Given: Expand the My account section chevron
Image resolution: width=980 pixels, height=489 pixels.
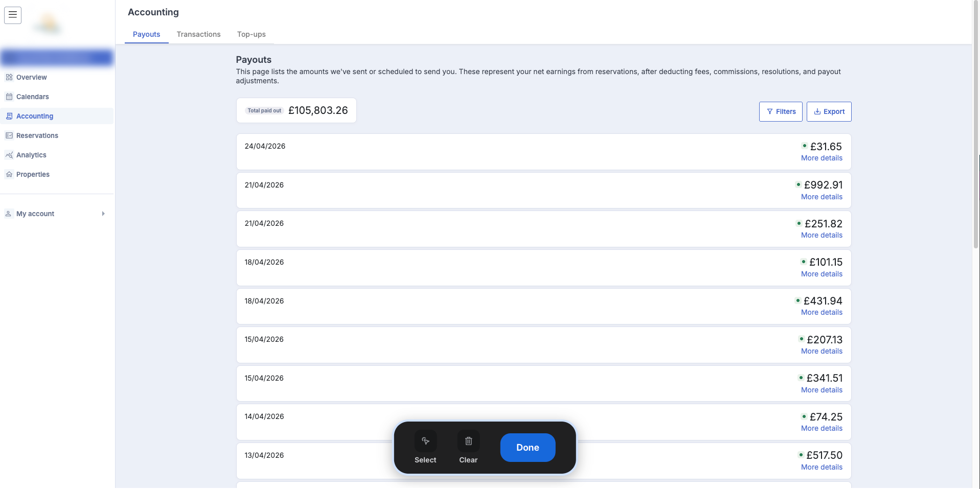Looking at the screenshot, I should [x=103, y=214].
